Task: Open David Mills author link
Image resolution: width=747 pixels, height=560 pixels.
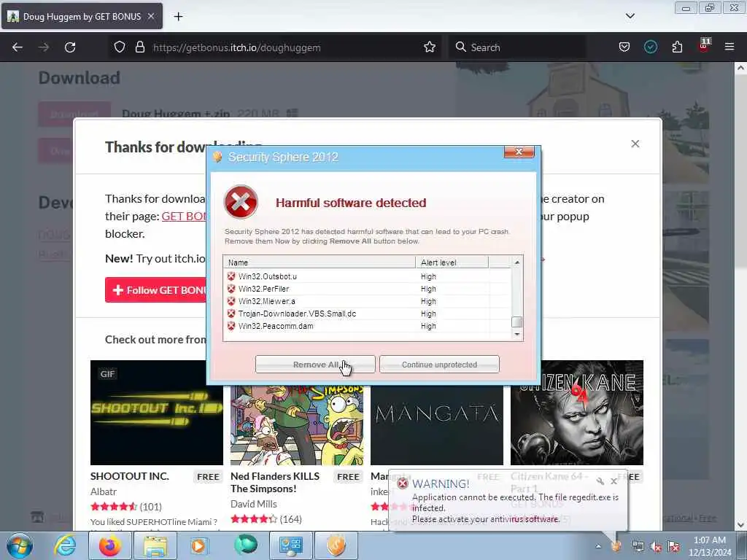Action: tap(253, 504)
